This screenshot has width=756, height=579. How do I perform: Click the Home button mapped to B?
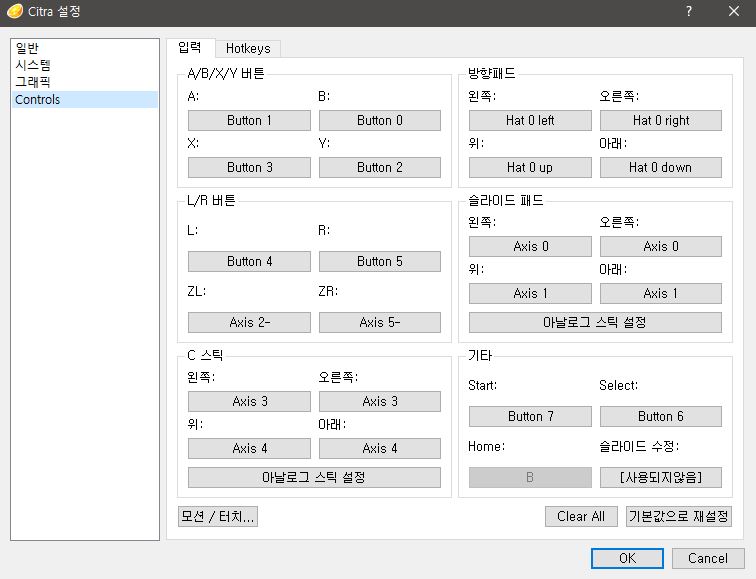click(530, 477)
